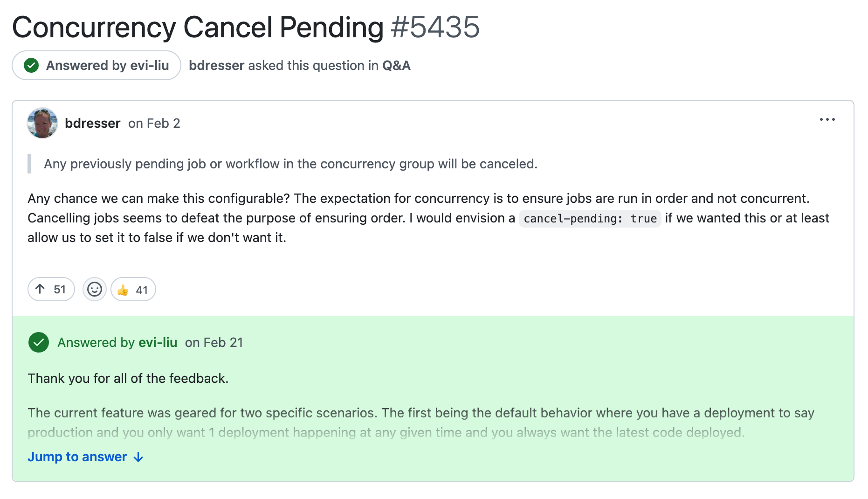Visit evi-liu's profile from the answer banner
Viewport: 868px width, 499px height.
pos(158,342)
